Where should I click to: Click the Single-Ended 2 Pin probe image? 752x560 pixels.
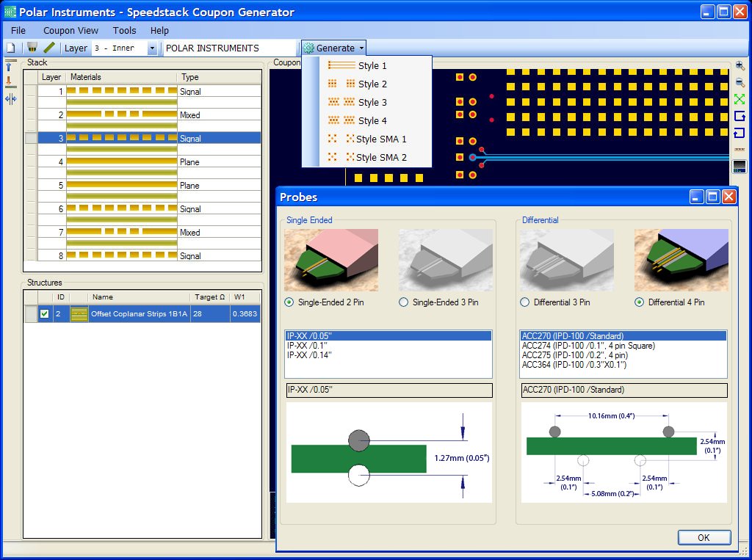tap(331, 260)
